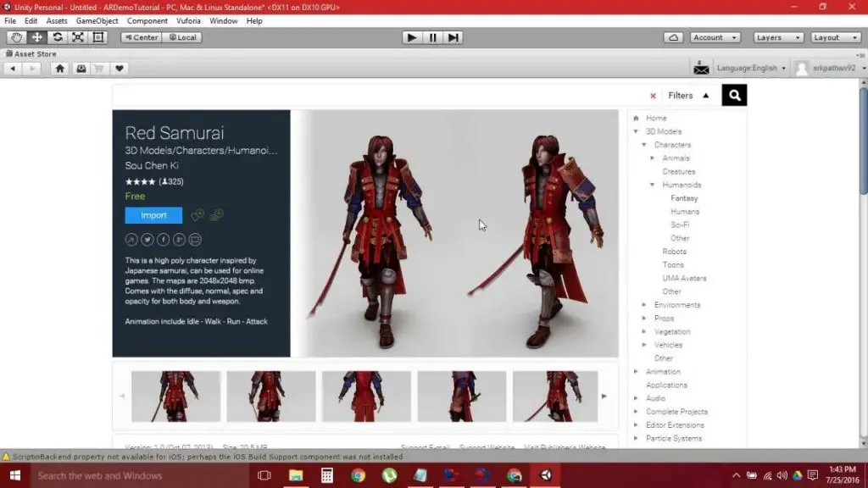Expand the Environments category arrow
Image resolution: width=868 pixels, height=488 pixels.
tap(644, 305)
